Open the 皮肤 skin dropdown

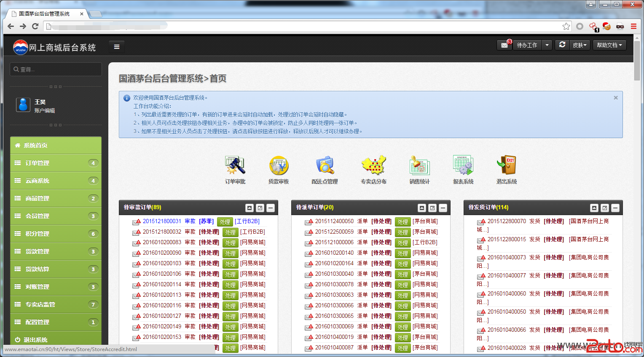tap(580, 45)
